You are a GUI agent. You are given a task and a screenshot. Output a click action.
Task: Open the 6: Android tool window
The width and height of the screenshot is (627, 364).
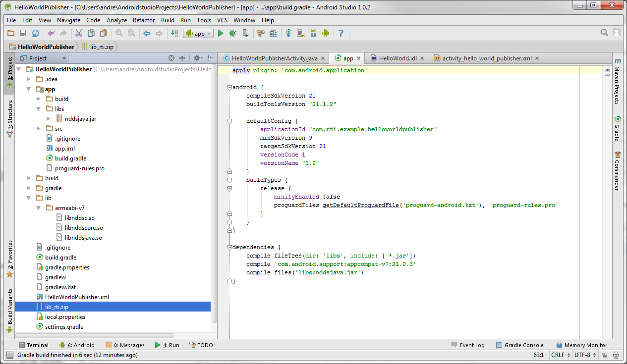click(x=77, y=345)
